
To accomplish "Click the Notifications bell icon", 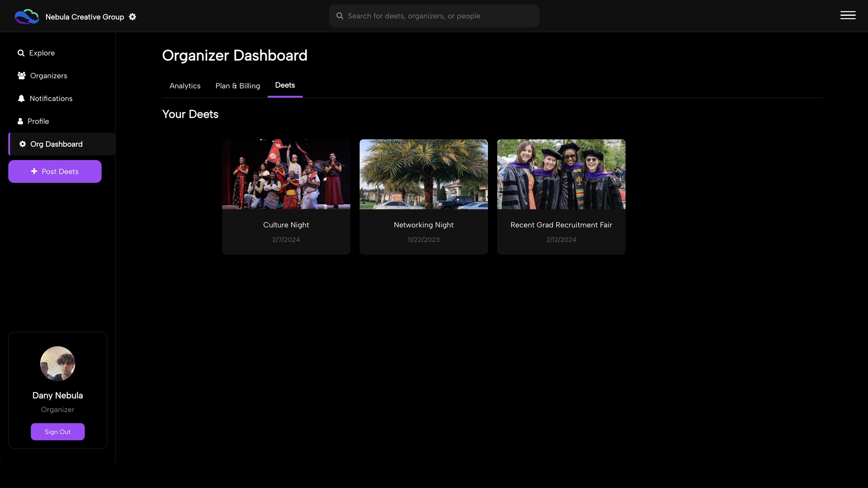I will click(21, 99).
